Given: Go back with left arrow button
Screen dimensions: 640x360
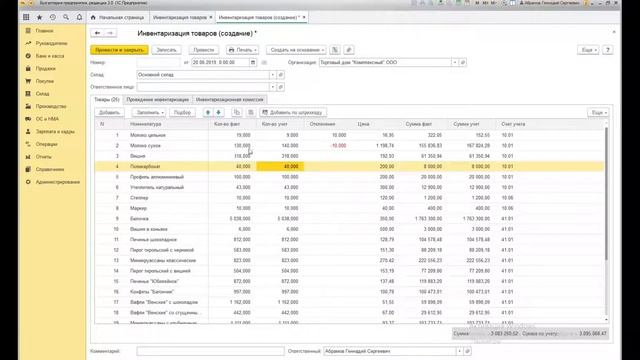Looking at the screenshot, I should [97, 33].
